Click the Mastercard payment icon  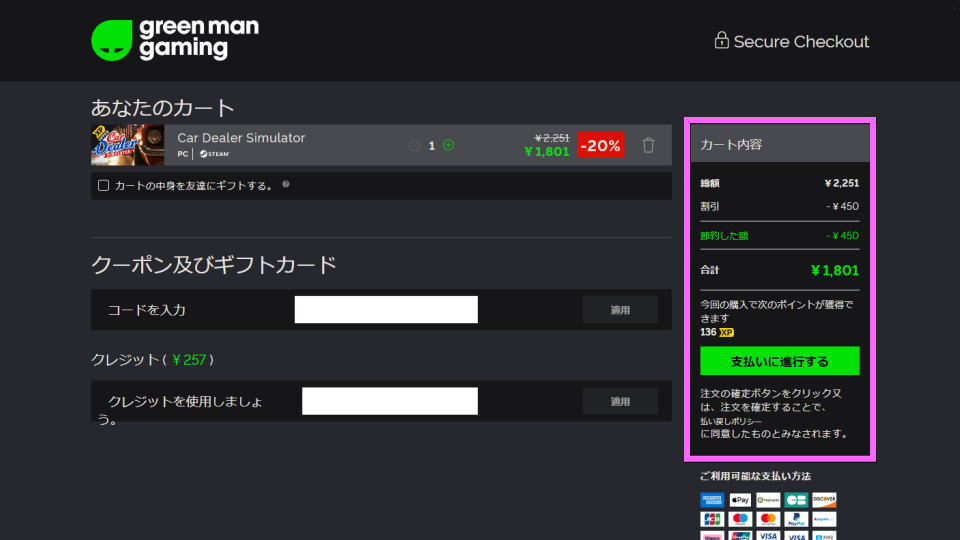coord(768,519)
